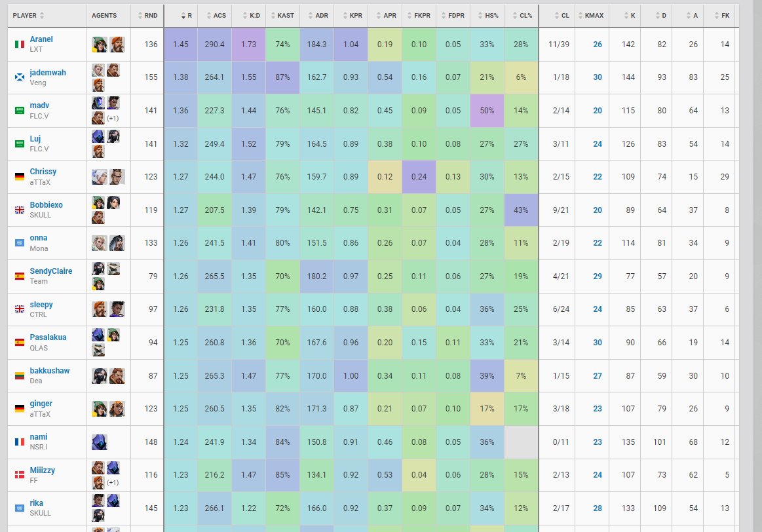Sort by D deaths column arrows
Viewport: 762px width, 532px height.
pyautogui.click(x=657, y=16)
